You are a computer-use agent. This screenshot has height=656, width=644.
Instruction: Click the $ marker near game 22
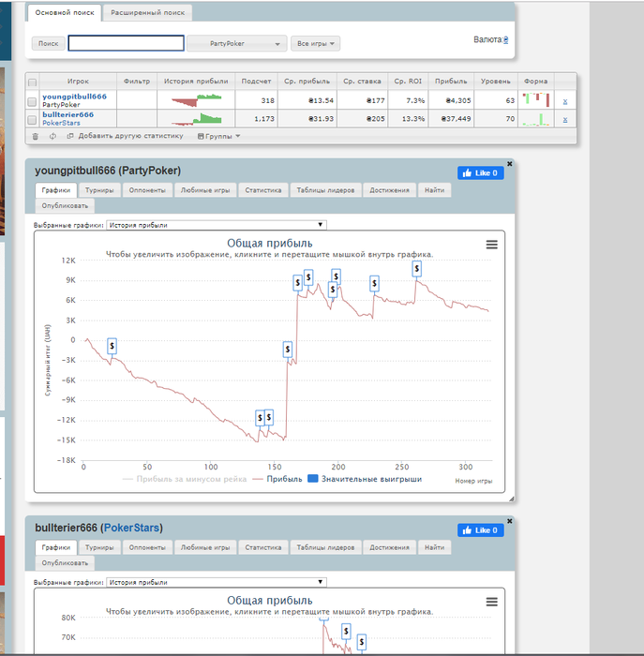tap(112, 347)
